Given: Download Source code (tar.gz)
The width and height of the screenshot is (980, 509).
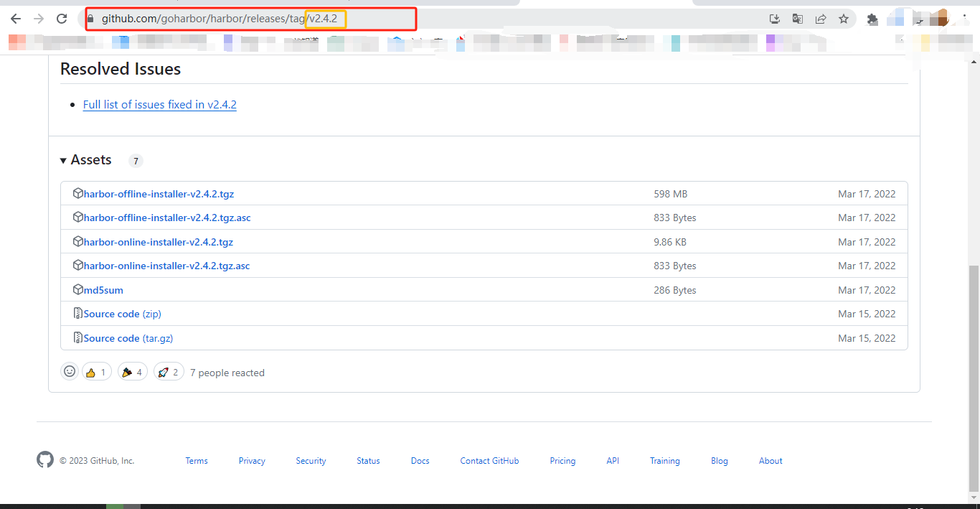Looking at the screenshot, I should tap(128, 338).
